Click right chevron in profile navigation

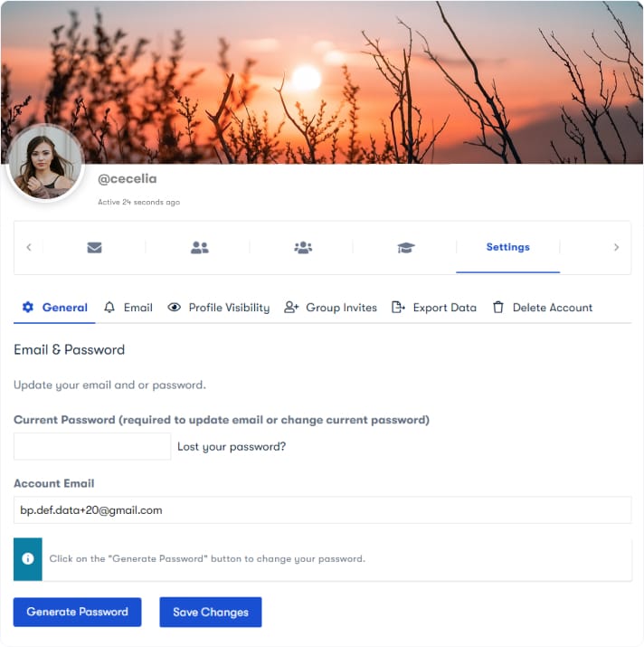[x=616, y=247]
